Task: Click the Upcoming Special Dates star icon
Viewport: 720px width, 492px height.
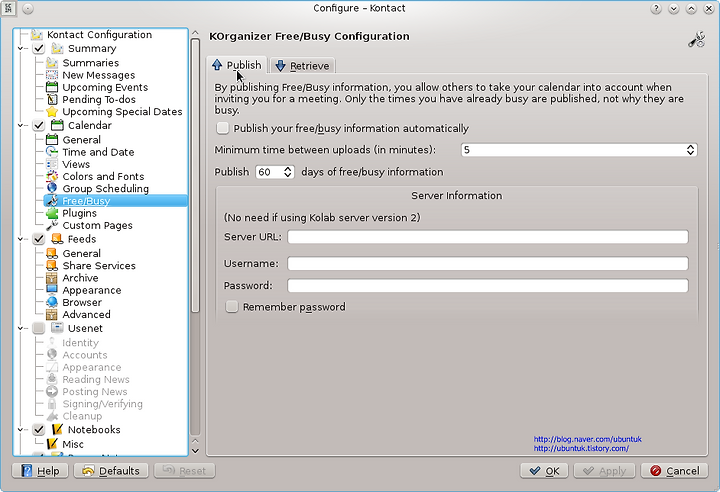Action: tap(52, 112)
